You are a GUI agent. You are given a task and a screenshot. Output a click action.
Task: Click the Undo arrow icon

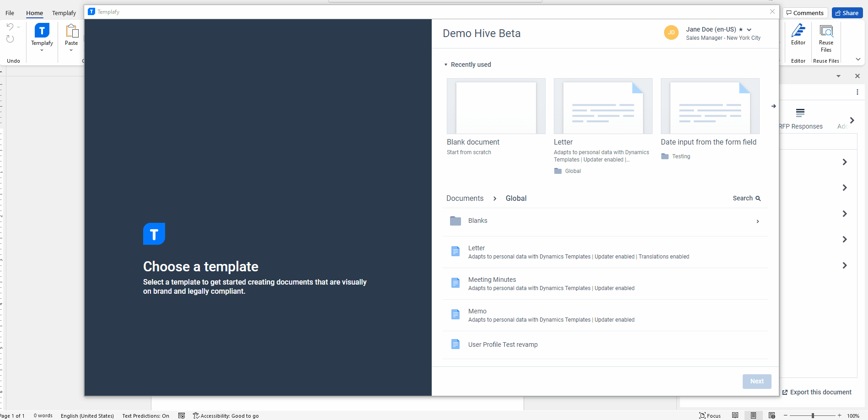pyautogui.click(x=10, y=27)
